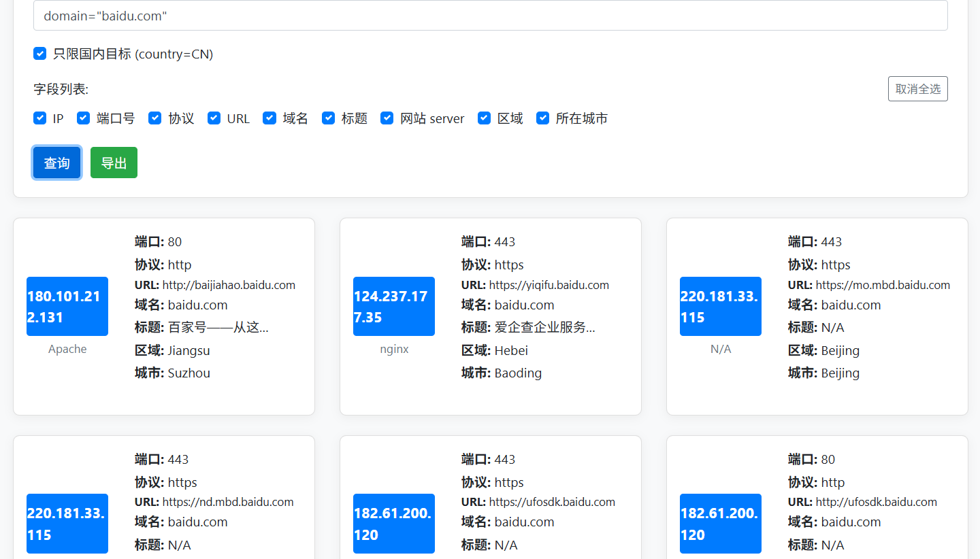Click the 区域: Jiangsu text
This screenshot has height=559, width=980.
[x=172, y=350]
